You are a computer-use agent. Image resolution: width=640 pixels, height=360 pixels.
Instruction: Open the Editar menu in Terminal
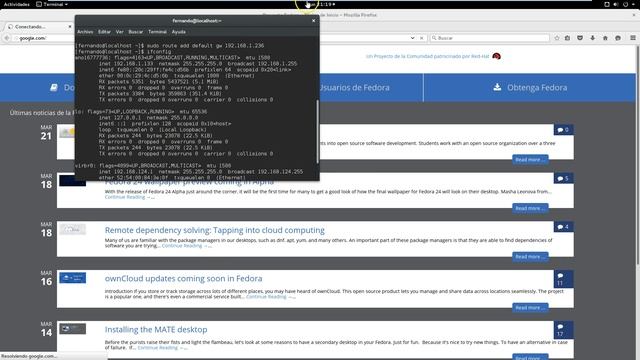point(104,31)
